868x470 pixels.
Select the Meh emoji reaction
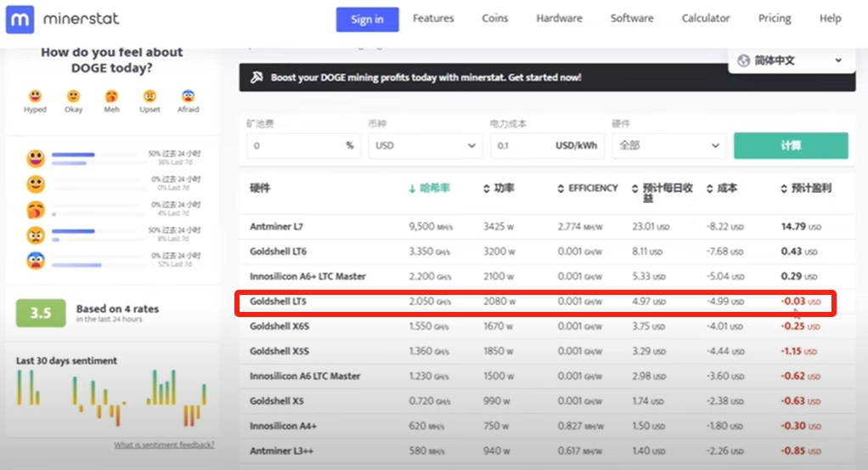(111, 96)
